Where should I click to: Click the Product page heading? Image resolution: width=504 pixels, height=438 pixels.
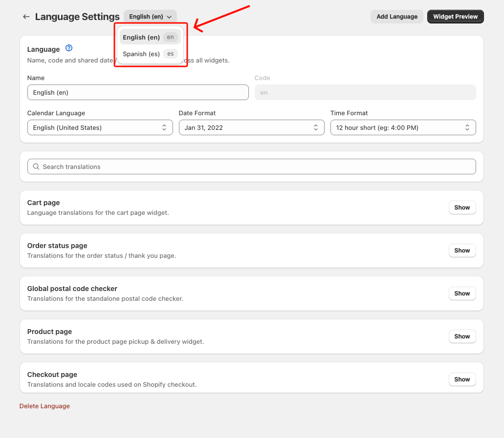point(49,332)
